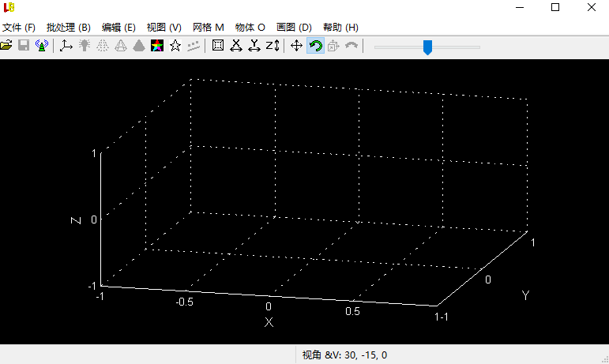Viewport: 609px width, 364px height.
Task: Click the rainbow color map icon
Action: [x=157, y=46]
